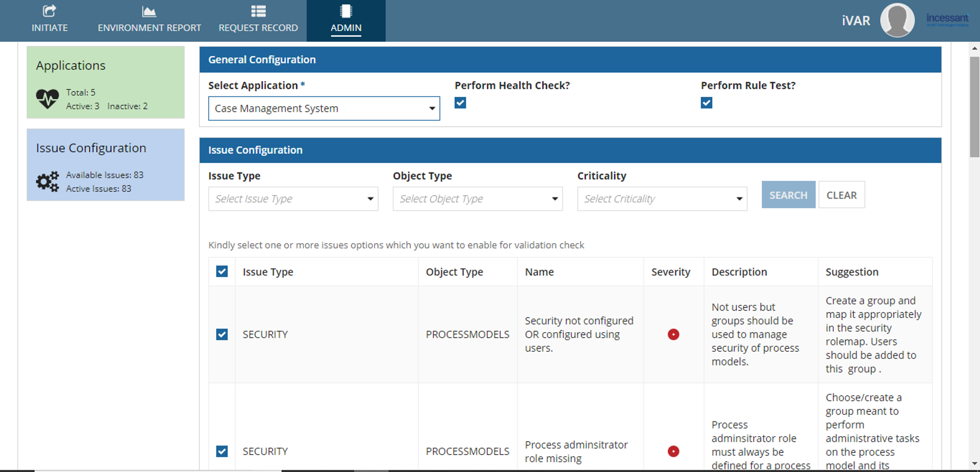The height and width of the screenshot is (472, 980).
Task: Open the Issue Configuration summary card
Action: click(x=105, y=164)
